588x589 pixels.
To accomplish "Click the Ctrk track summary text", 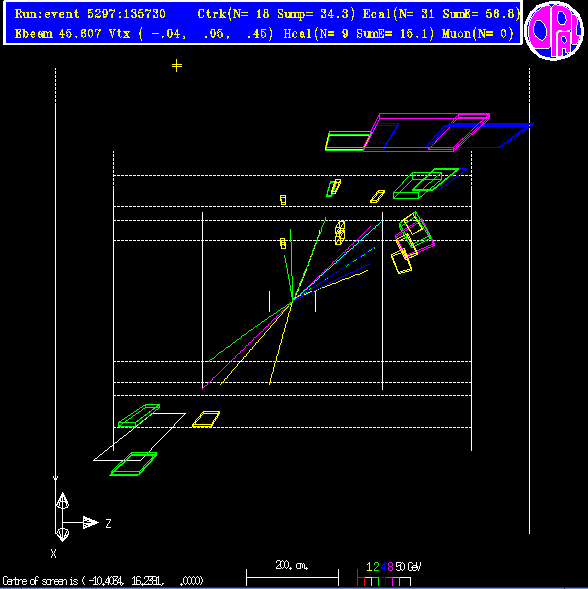I will [276, 14].
